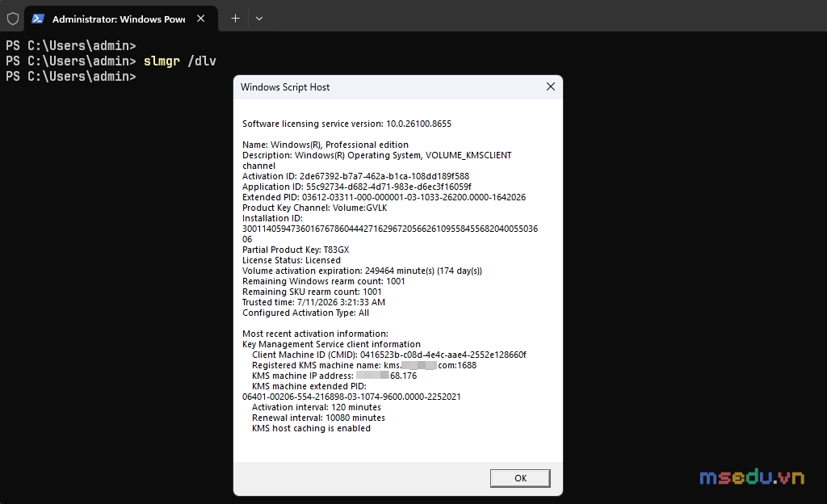
Task: Click the Application ID line
Action: click(356, 187)
